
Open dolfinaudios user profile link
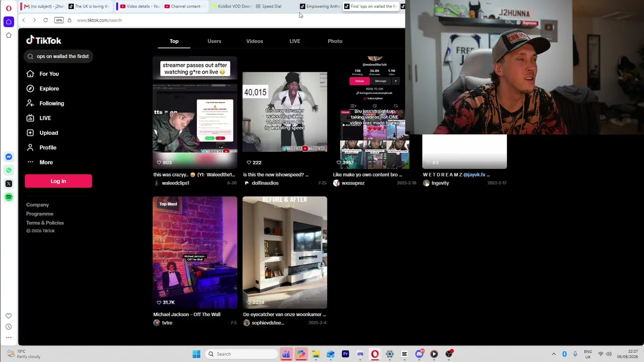[265, 183]
